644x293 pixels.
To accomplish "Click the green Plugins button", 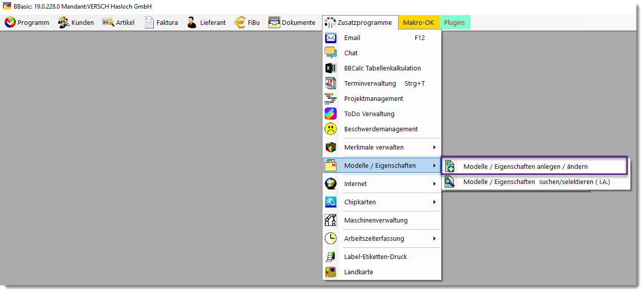I will (x=455, y=22).
